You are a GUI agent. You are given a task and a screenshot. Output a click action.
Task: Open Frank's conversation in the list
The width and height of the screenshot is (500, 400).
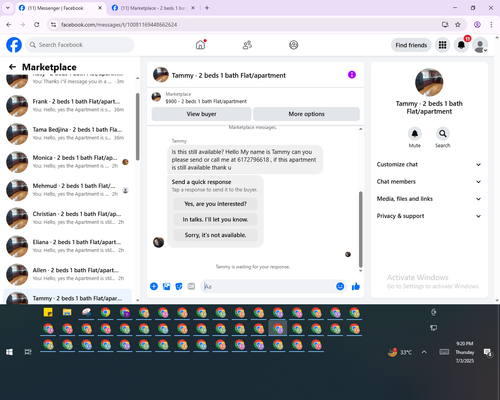coord(67,106)
